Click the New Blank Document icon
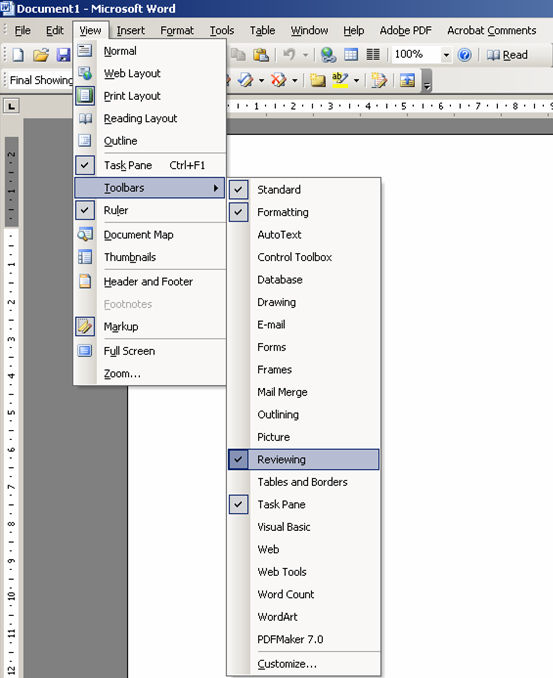553x678 pixels. pyautogui.click(x=18, y=55)
